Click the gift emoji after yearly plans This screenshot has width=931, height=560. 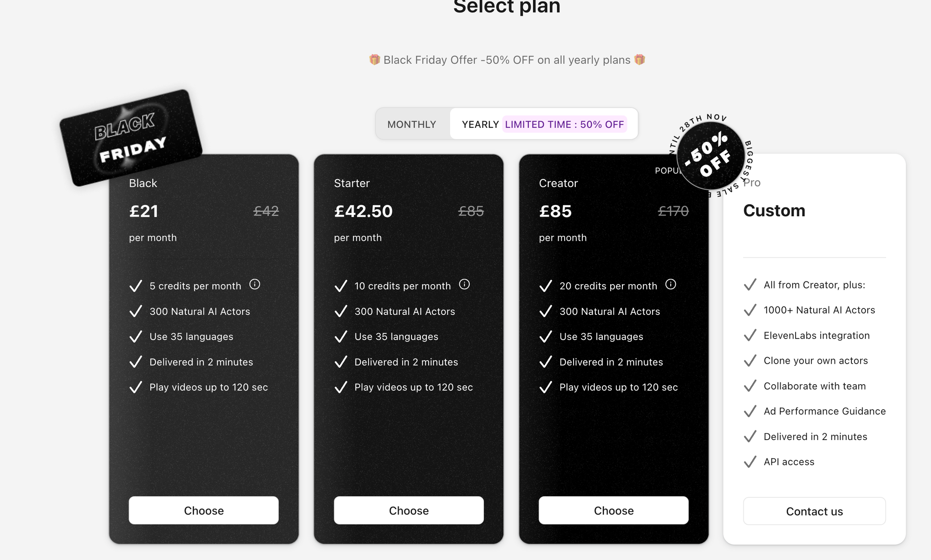pyautogui.click(x=640, y=60)
